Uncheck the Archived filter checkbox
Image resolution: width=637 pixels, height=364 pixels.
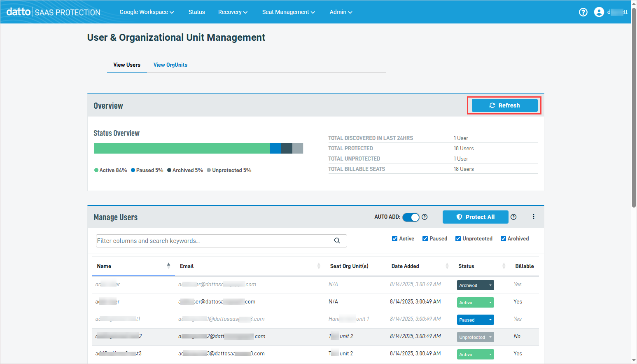tap(503, 238)
